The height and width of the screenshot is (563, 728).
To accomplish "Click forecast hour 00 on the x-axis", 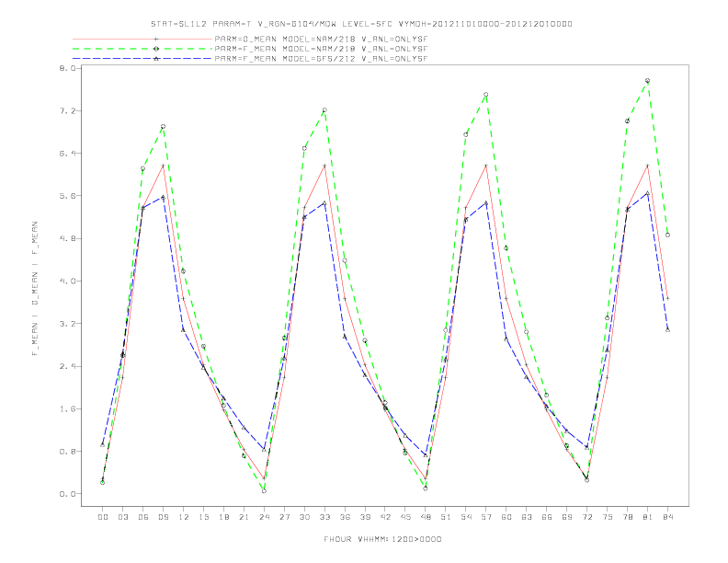I will (x=103, y=517).
